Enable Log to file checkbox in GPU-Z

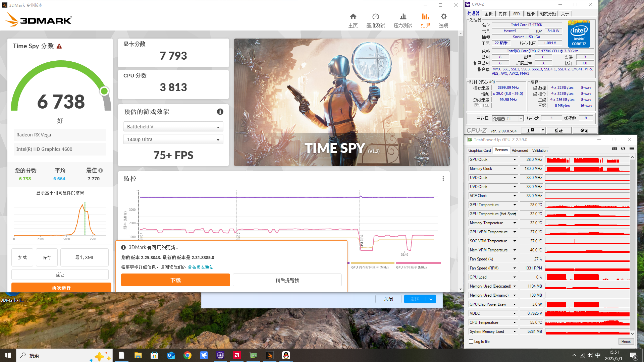471,342
